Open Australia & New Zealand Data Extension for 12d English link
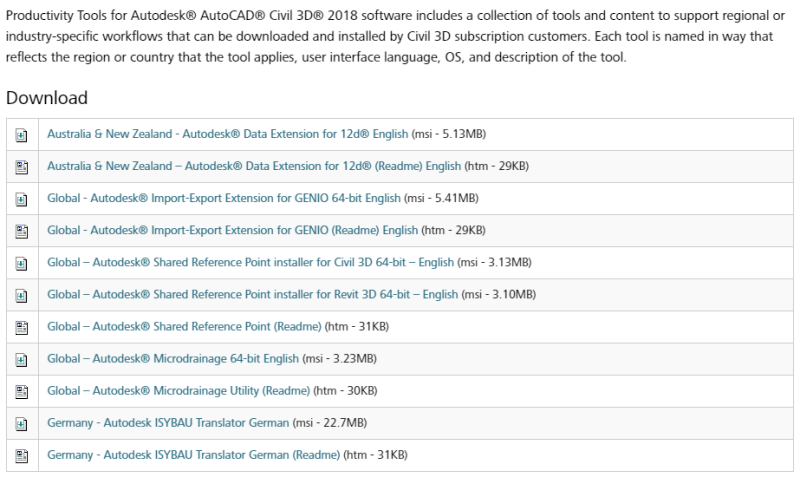 coord(228,134)
